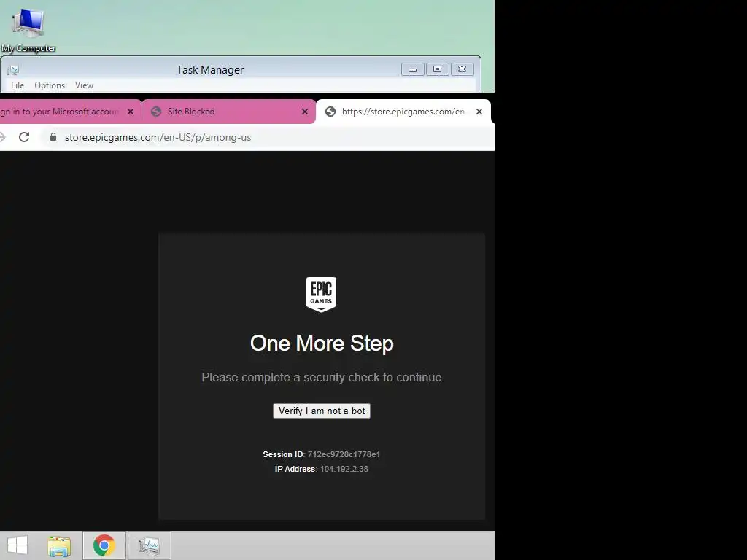This screenshot has width=747, height=560.
Task: Open the My Computer desktop icon
Action: (x=28, y=29)
